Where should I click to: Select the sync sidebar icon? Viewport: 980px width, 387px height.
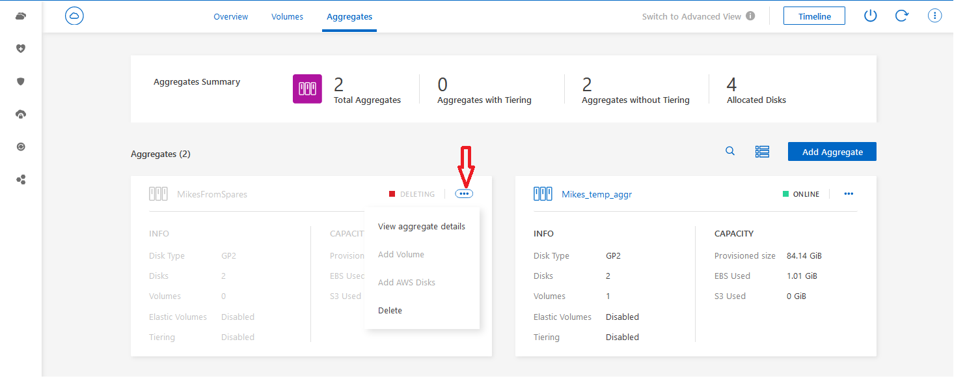(x=20, y=146)
